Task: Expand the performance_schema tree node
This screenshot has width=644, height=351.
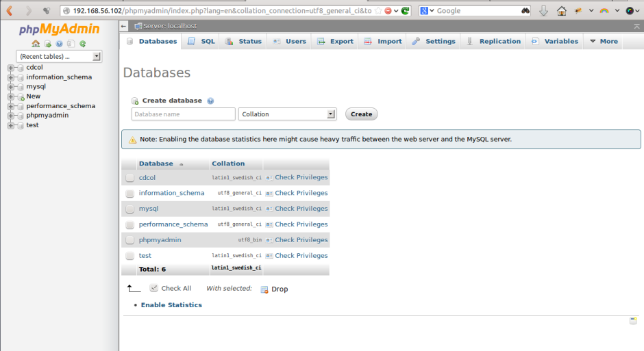Action: click(x=11, y=106)
